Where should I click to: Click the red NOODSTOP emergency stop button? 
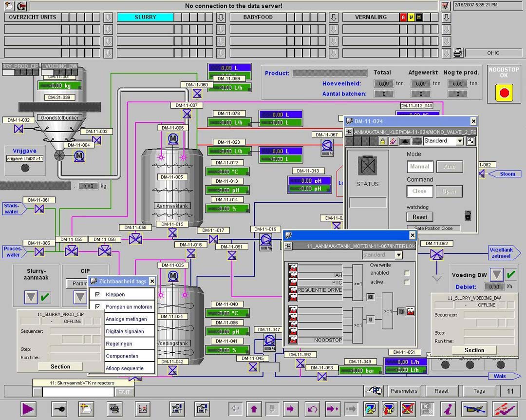tap(504, 93)
